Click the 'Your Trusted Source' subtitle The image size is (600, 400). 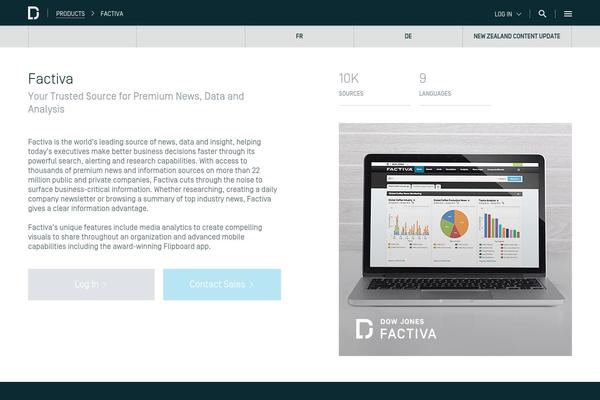click(136, 103)
